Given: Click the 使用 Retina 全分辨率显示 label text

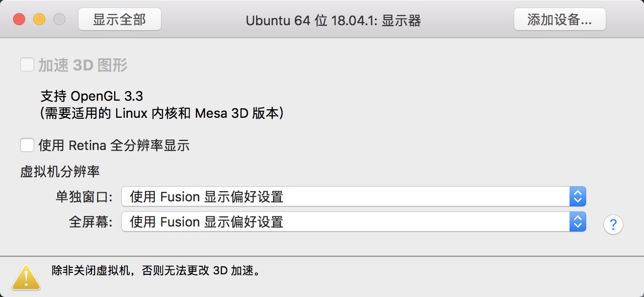Looking at the screenshot, I should [x=114, y=146].
